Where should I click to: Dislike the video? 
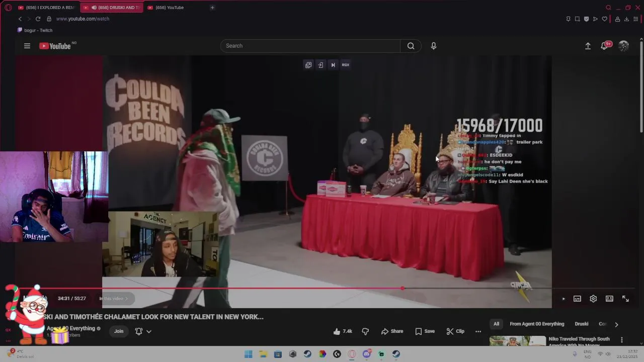tap(365, 331)
